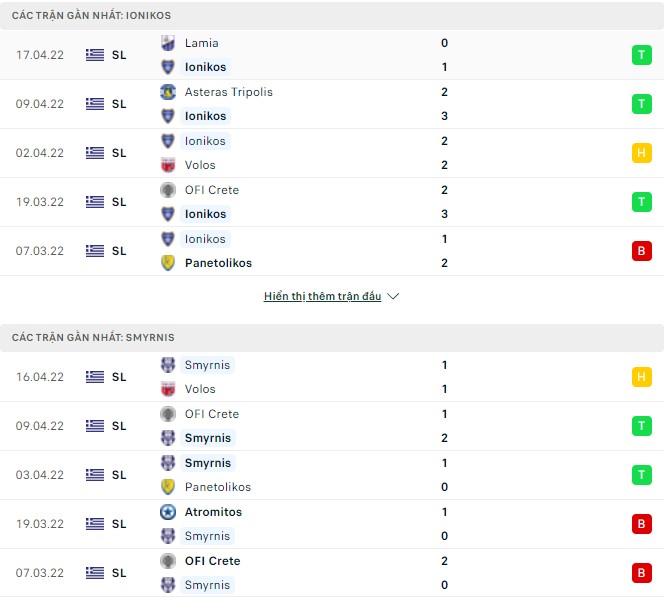Click the Smyrnis crest on the 16.04.22 match
Screen dimensions: 670x598
pyautogui.click(x=168, y=365)
